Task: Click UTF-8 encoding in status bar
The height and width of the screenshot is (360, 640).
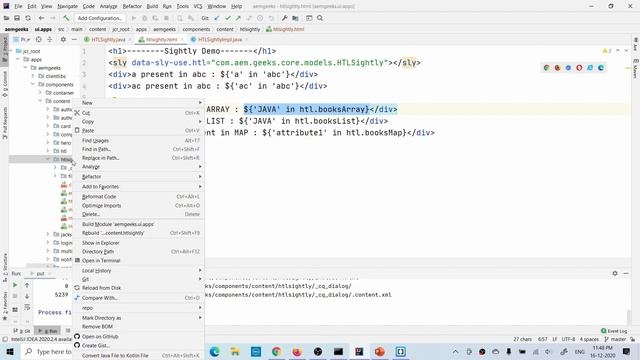Action: (568, 339)
